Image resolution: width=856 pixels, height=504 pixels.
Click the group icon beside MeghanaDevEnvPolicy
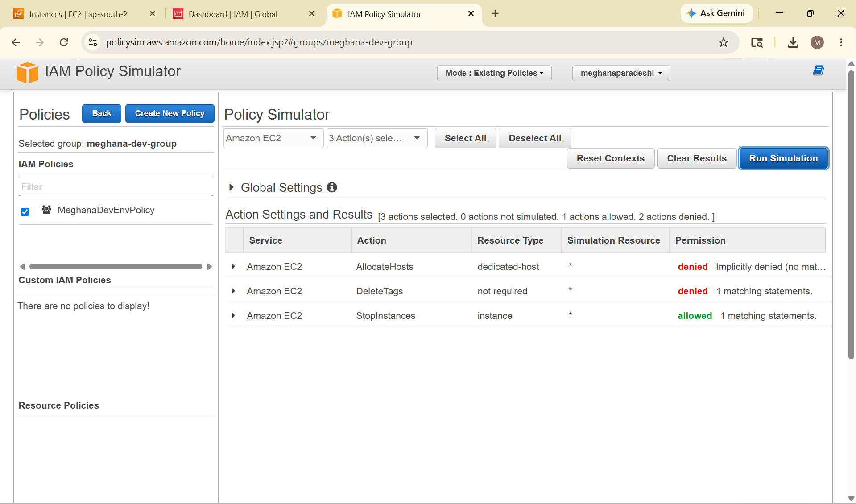pyautogui.click(x=46, y=210)
